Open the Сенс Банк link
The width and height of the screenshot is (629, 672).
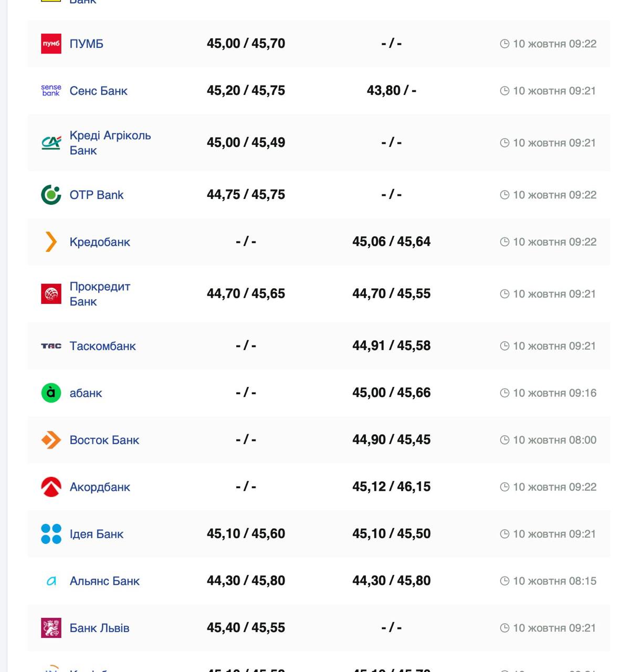[98, 91]
